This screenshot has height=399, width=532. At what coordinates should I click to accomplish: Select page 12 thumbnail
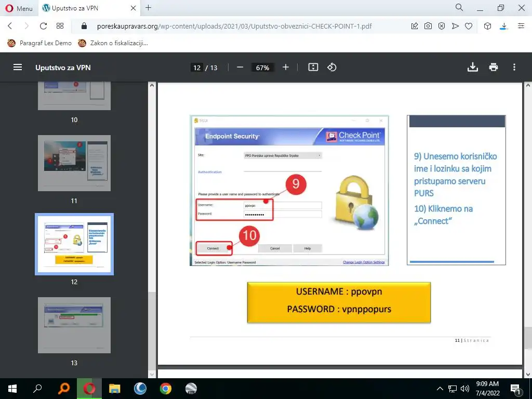tap(74, 244)
